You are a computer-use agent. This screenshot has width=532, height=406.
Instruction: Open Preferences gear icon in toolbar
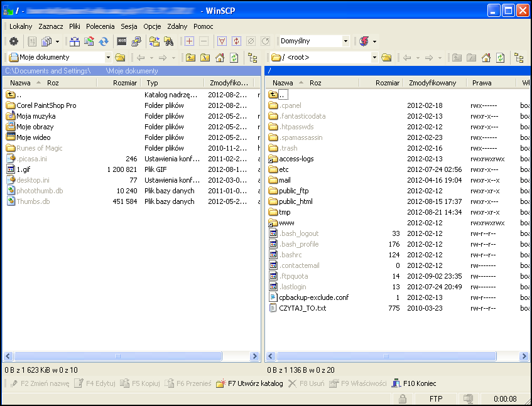click(x=14, y=41)
